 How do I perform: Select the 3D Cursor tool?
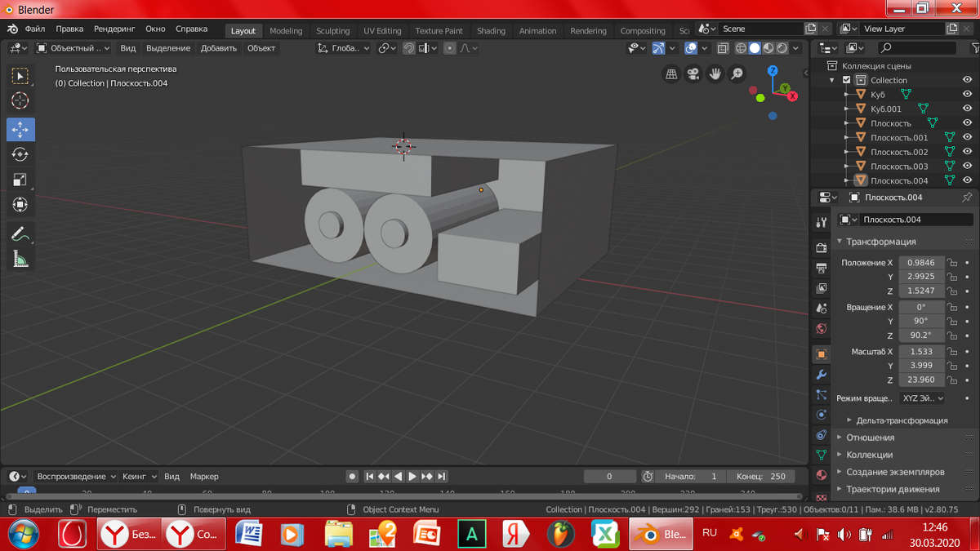[20, 100]
